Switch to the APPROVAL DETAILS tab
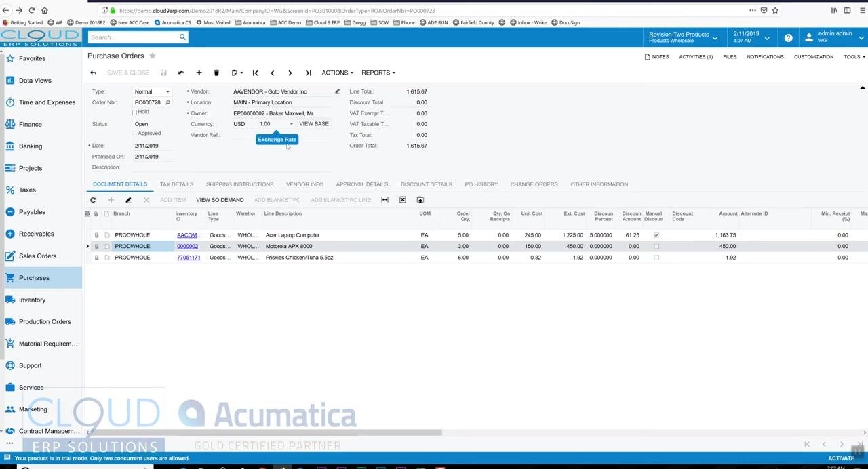Image resolution: width=868 pixels, height=469 pixels. click(362, 184)
